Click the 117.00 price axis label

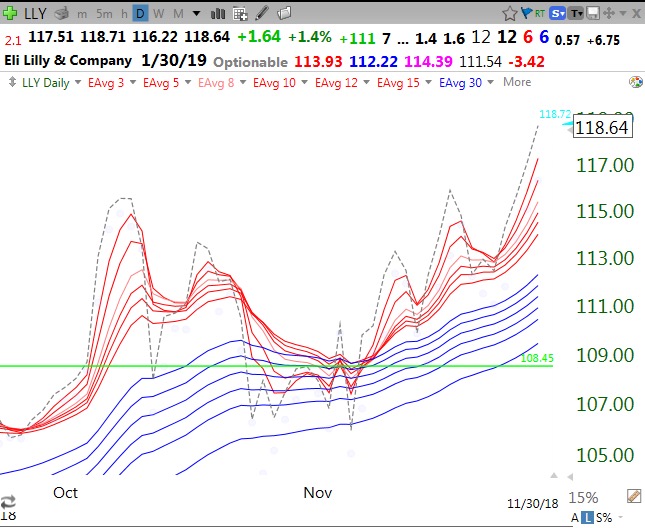click(605, 166)
